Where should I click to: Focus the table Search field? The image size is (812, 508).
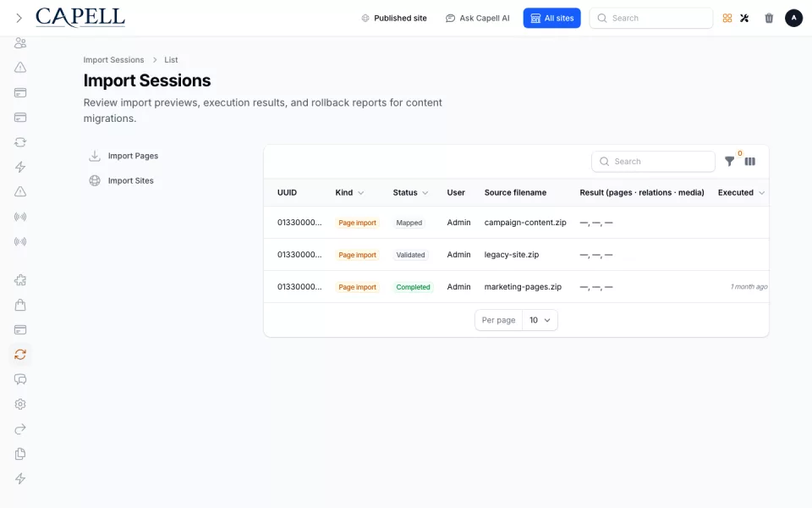pos(653,162)
